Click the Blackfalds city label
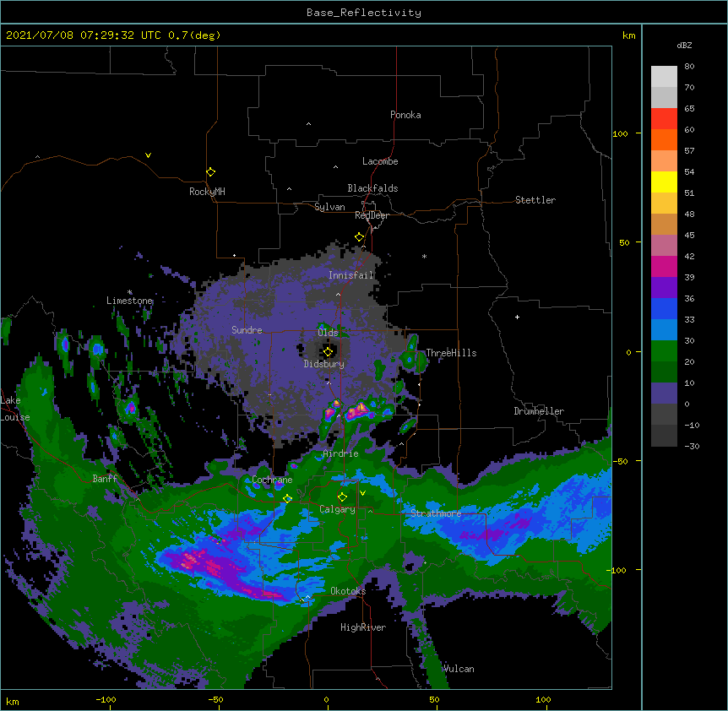 coord(372,188)
